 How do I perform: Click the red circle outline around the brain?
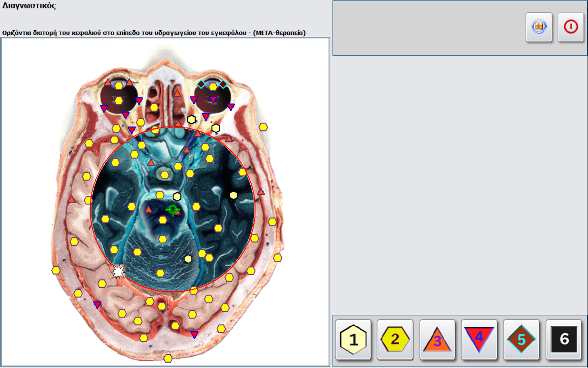tap(173, 209)
